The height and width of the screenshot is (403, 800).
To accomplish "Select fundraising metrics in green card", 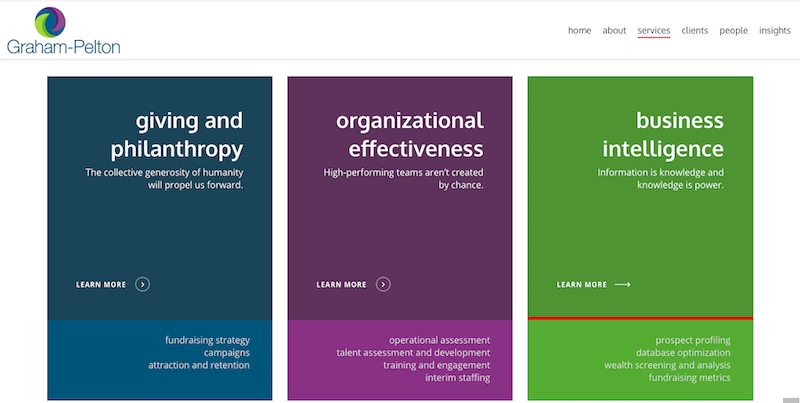I will (x=689, y=377).
